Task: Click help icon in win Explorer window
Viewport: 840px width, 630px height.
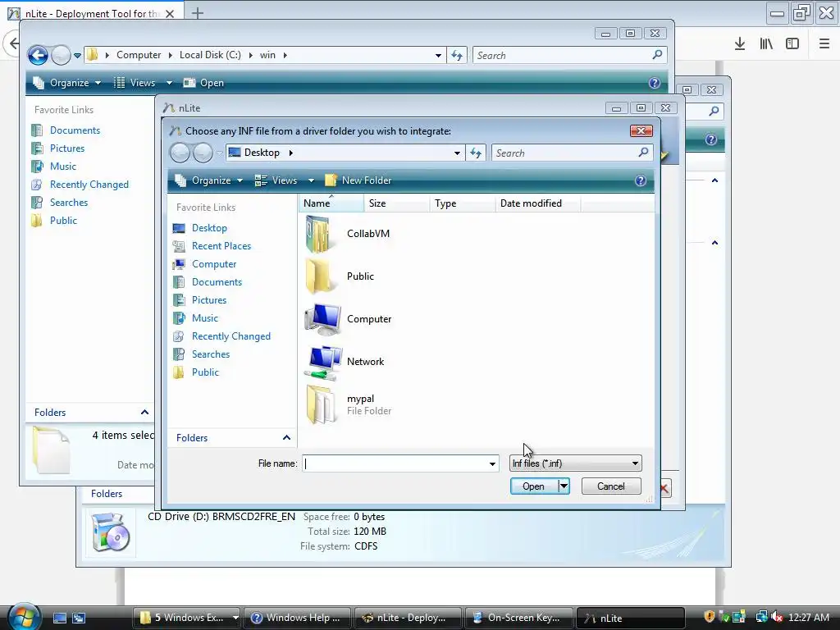Action: click(654, 83)
